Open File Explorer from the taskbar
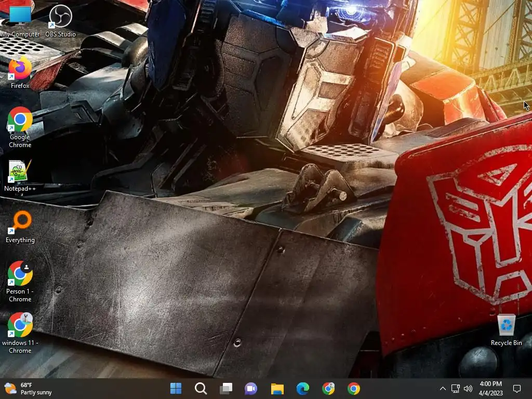Viewport: 532px width, 399px height. pos(277,389)
